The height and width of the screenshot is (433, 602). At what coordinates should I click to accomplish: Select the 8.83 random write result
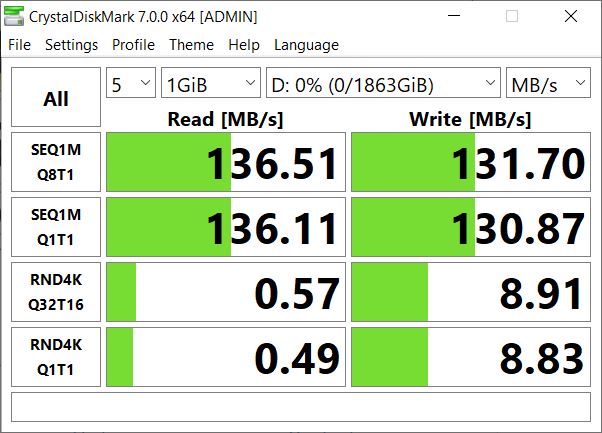point(471,357)
